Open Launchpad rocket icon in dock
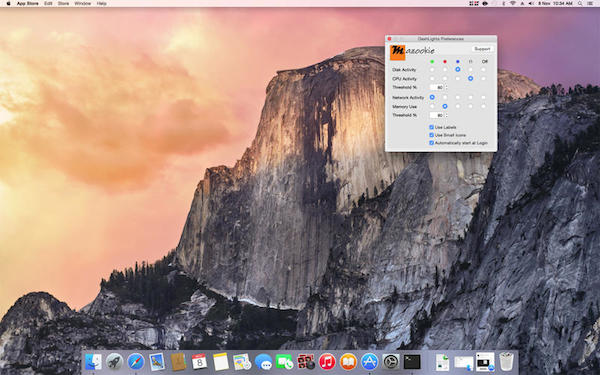This screenshot has height=375, width=600. click(114, 362)
